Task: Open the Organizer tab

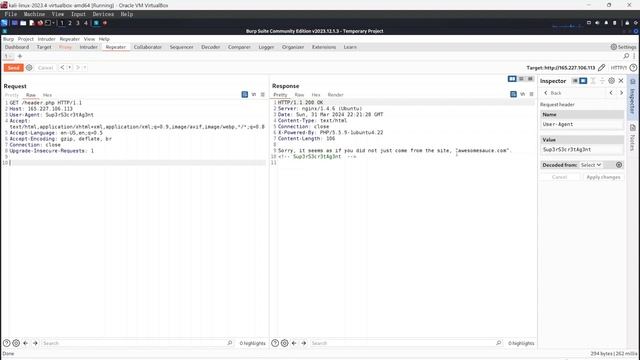Action: point(293,47)
